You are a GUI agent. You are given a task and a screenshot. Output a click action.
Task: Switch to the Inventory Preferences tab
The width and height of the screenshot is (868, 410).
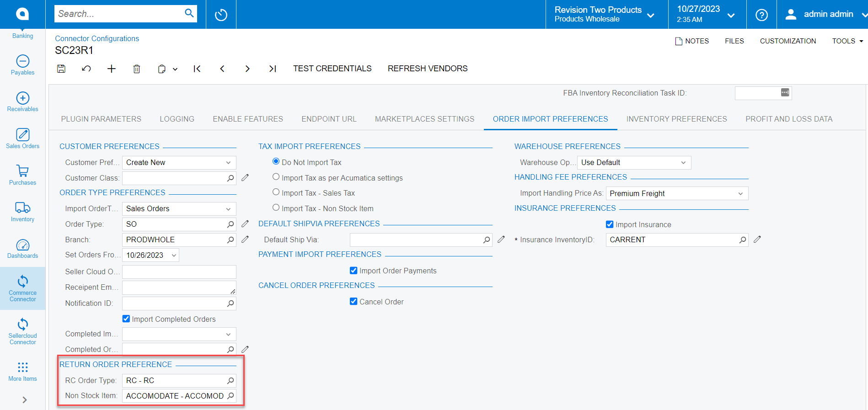pyautogui.click(x=676, y=119)
